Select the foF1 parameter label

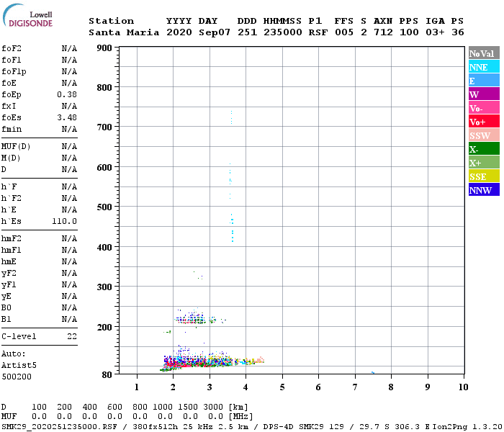[x=12, y=60]
